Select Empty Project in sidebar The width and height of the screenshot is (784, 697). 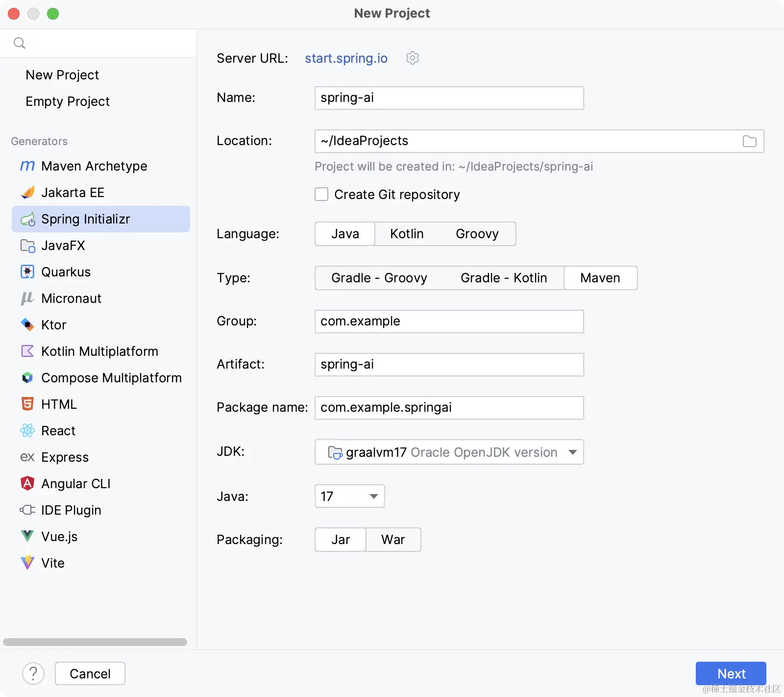click(x=68, y=101)
